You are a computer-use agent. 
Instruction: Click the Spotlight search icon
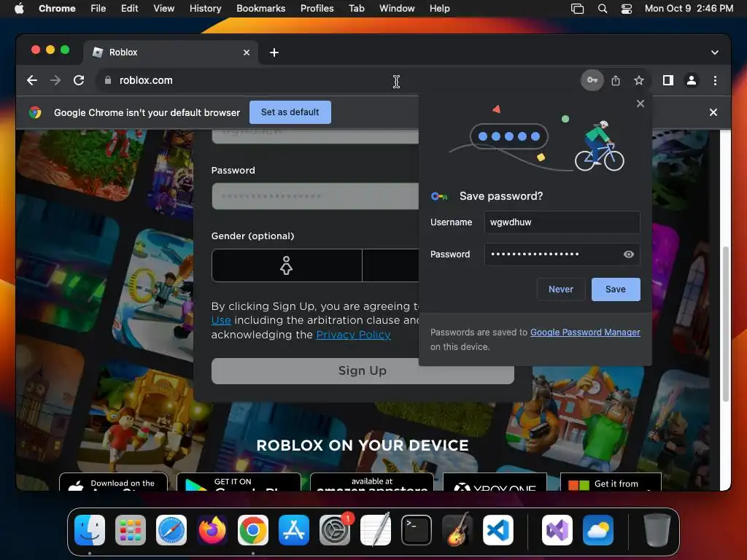[602, 8]
